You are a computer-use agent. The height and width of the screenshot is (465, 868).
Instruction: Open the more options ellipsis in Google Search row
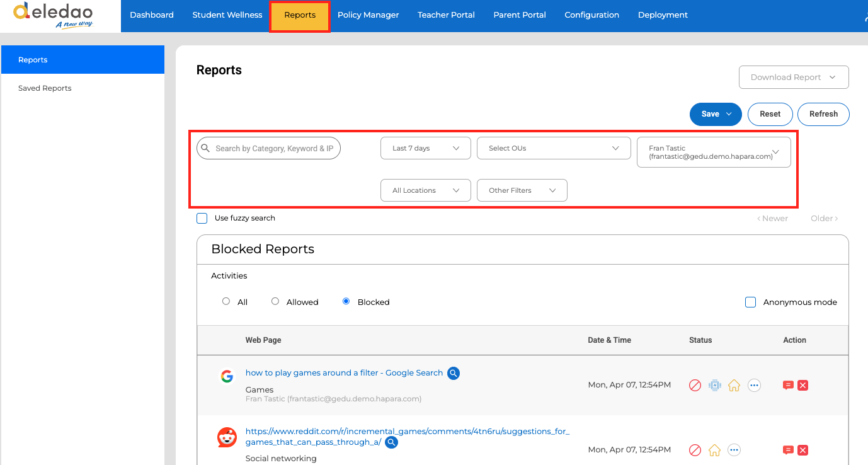click(754, 386)
